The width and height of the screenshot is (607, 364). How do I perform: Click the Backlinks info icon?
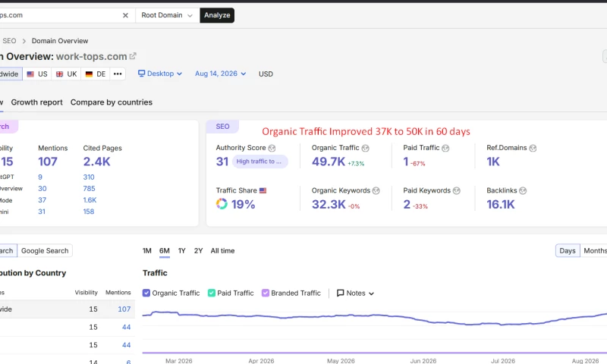[523, 190]
